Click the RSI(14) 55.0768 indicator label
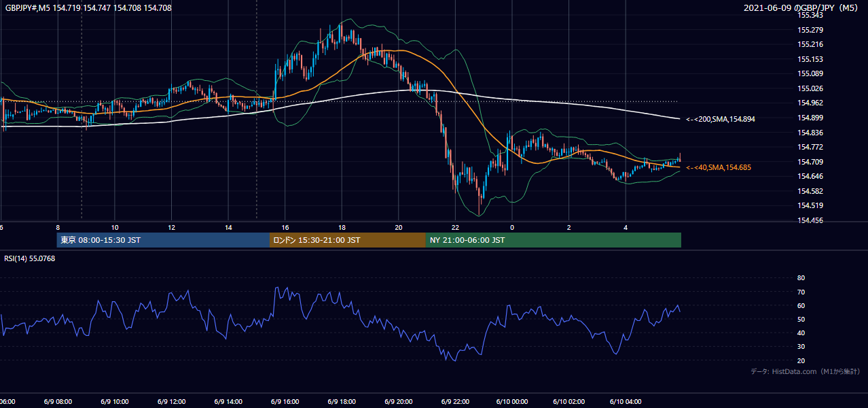The image size is (868, 408). coord(30,258)
